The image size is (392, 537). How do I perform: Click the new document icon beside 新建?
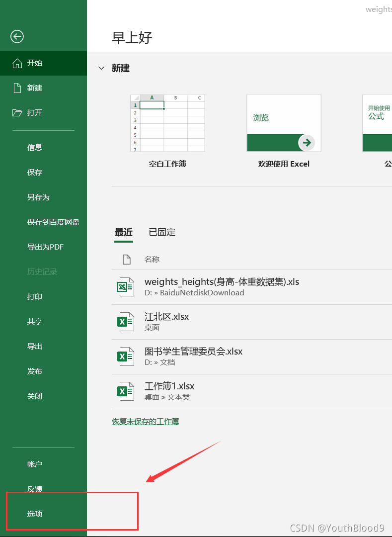tap(17, 88)
